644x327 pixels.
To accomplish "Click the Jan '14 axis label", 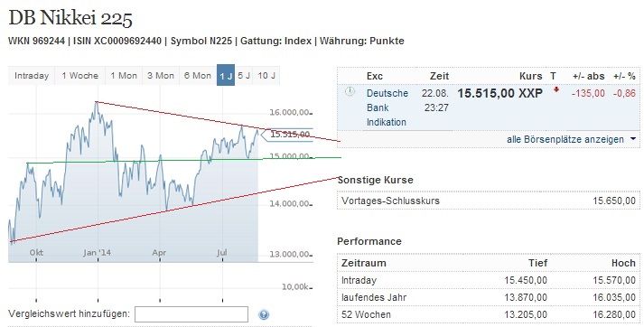I will (97, 253).
